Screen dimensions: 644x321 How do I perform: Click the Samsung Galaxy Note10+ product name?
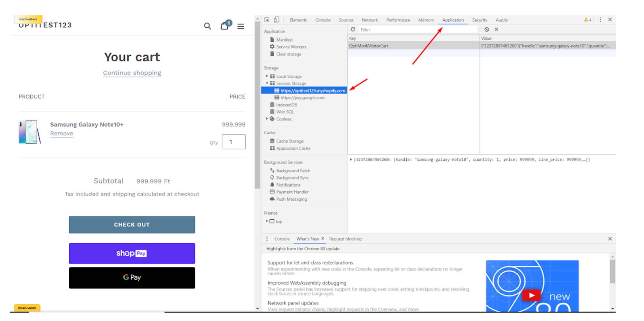click(x=87, y=124)
